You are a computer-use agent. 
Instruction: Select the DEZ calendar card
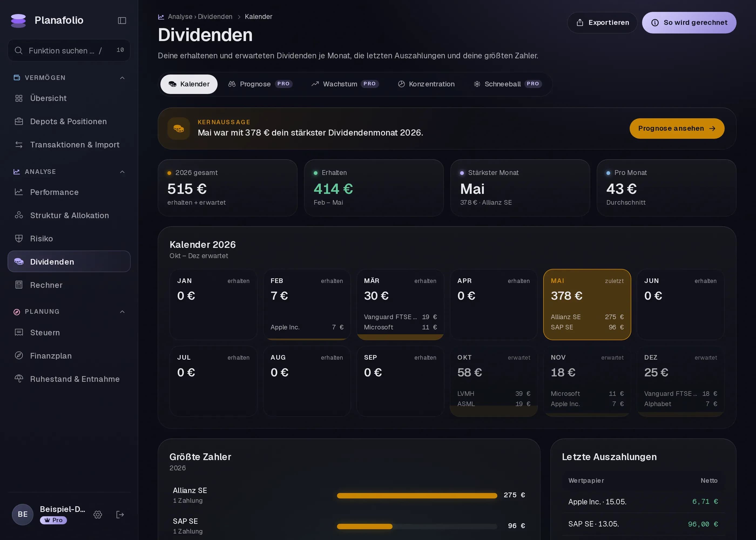(x=680, y=381)
